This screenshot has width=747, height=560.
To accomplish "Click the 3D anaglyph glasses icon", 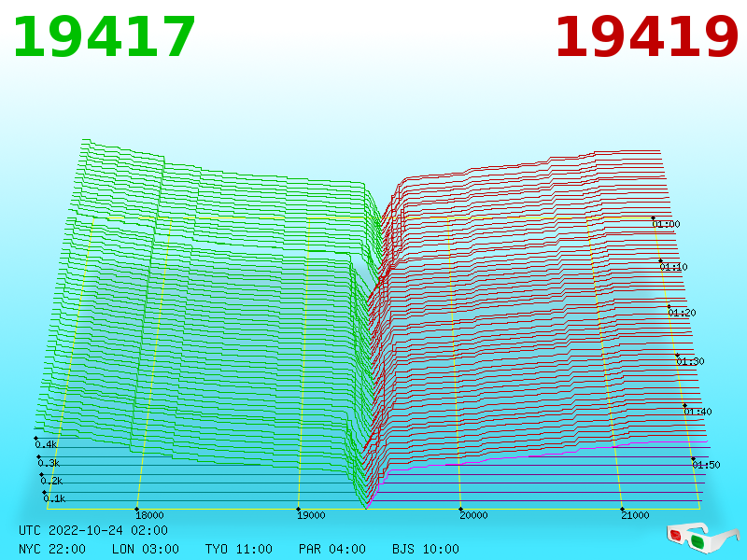I will (x=702, y=538).
